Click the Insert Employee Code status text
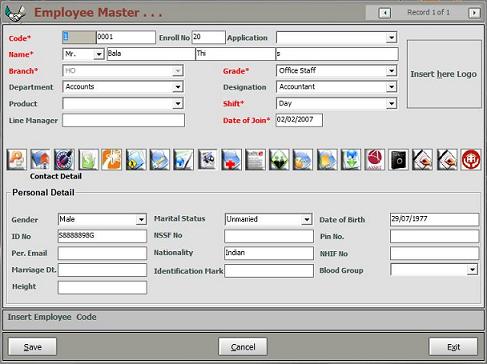Viewport: 487px width, 364px height. click(x=52, y=317)
